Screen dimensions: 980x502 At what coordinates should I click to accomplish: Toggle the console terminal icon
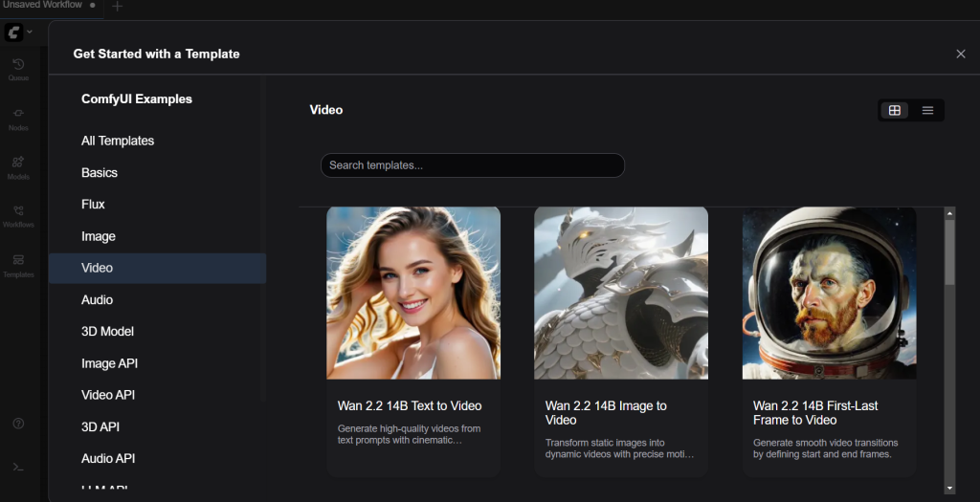[x=18, y=467]
